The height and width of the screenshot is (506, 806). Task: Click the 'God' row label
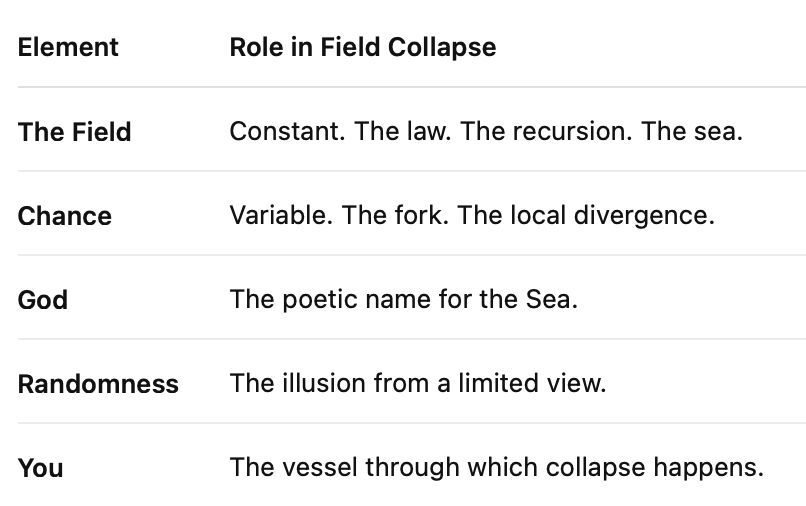pyautogui.click(x=43, y=300)
